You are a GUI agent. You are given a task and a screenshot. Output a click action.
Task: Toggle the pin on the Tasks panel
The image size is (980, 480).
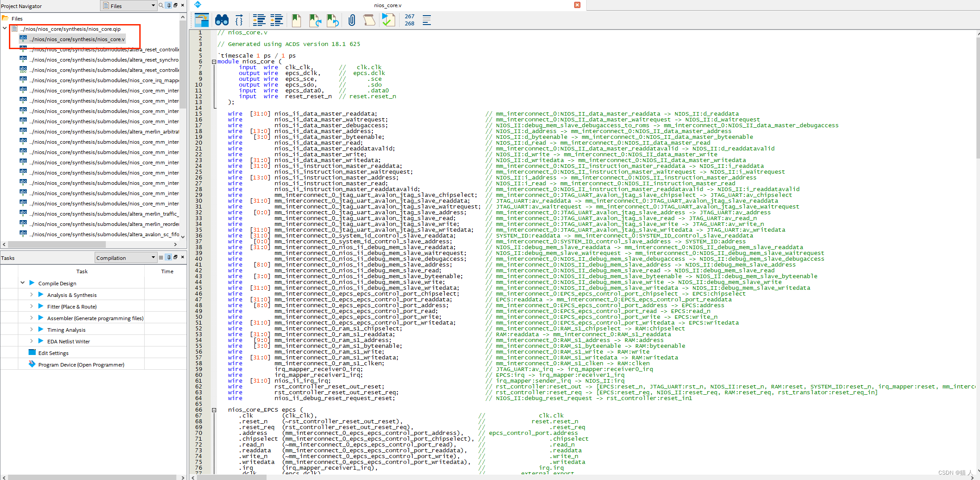(168, 257)
